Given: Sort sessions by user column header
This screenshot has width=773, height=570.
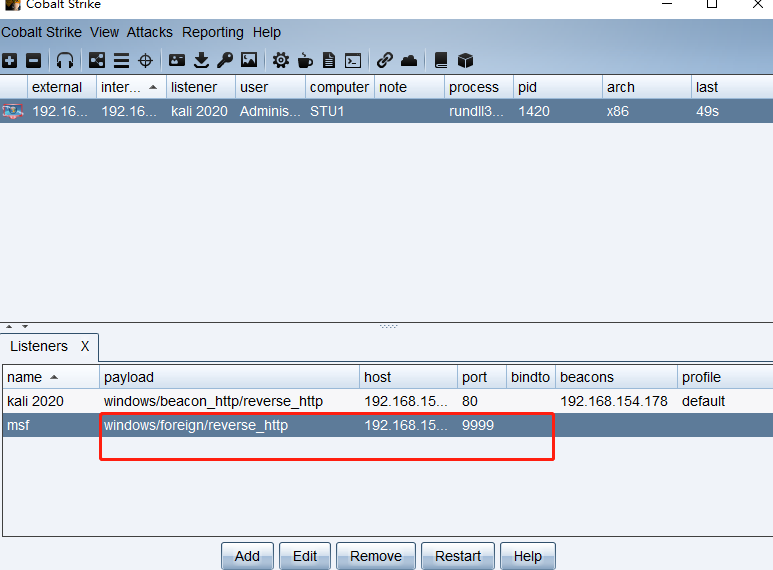Looking at the screenshot, I should (270, 87).
